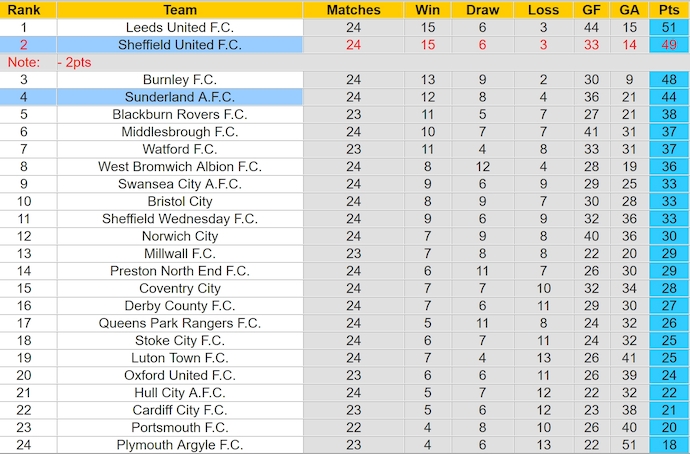690x454 pixels.
Task: Click the Team column header
Action: [180, 10]
